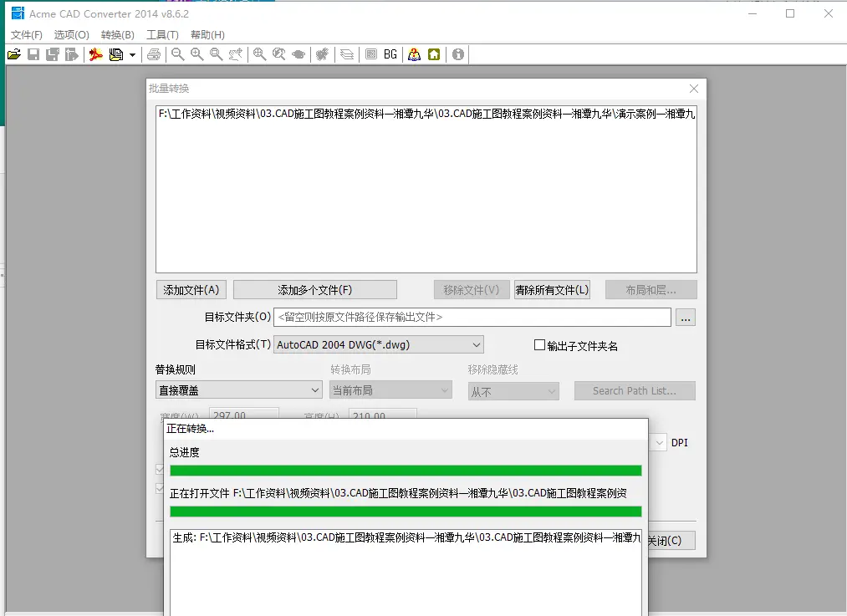This screenshot has width=847, height=616.
Task: Click the Save All stacked disks icon
Action: 53,54
